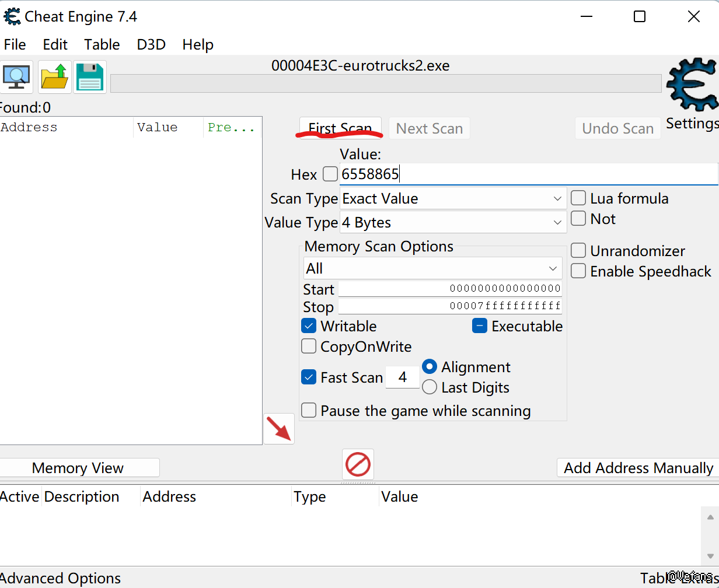The height and width of the screenshot is (588, 719).
Task: Check Pause the game while scanning
Action: coord(309,411)
